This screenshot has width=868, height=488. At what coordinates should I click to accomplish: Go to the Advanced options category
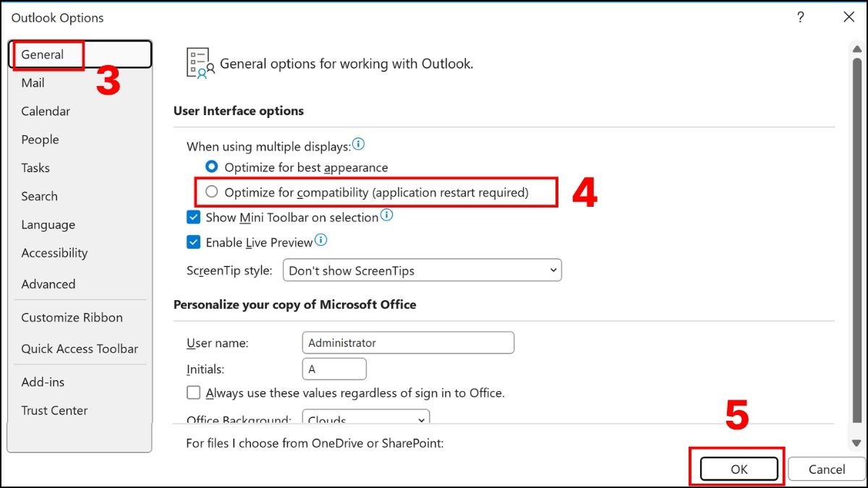tap(48, 284)
